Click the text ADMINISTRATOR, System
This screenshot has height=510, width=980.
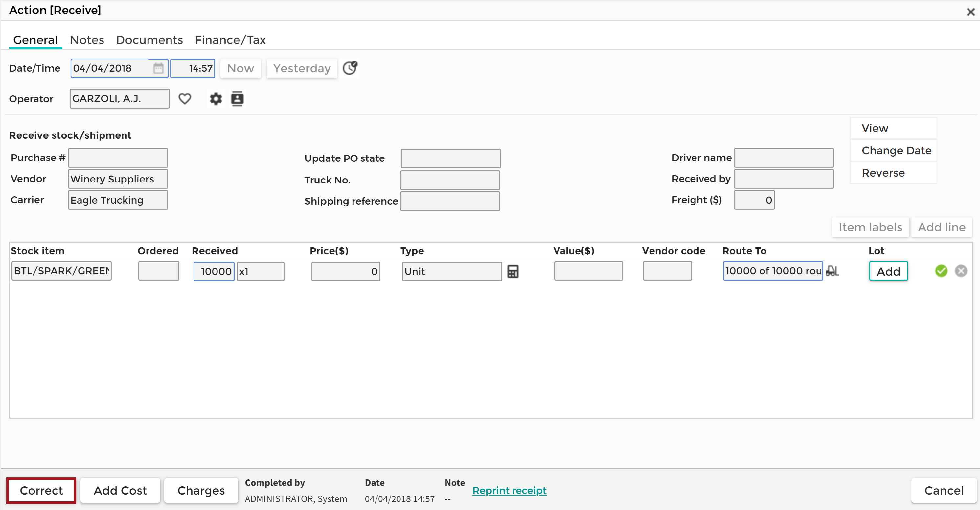[x=296, y=498]
